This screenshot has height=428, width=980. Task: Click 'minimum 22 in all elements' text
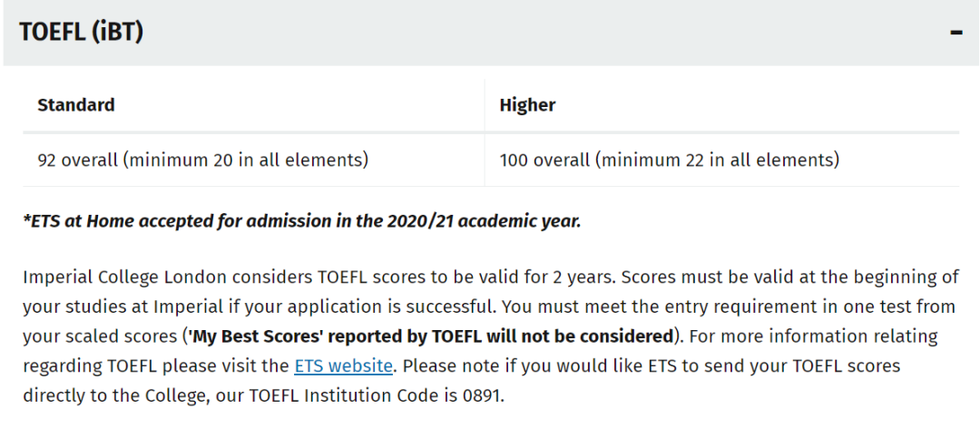pos(716,160)
